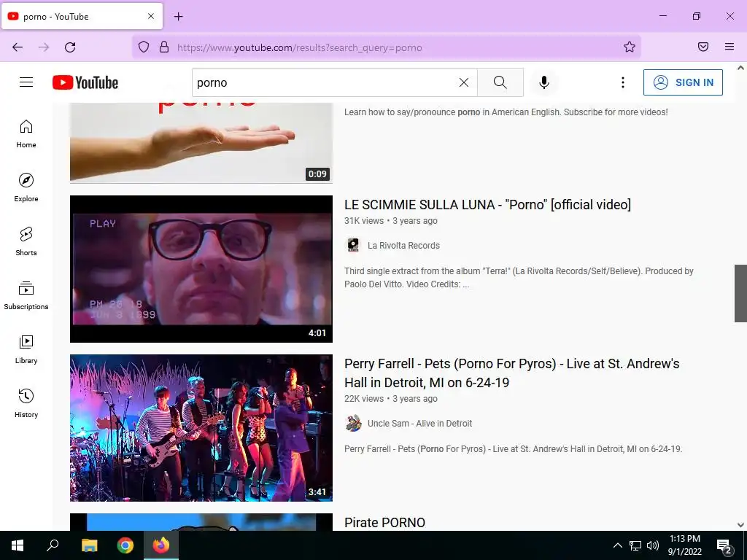Click the magnifier search button
This screenshot has width=747, height=560.
pos(500,82)
